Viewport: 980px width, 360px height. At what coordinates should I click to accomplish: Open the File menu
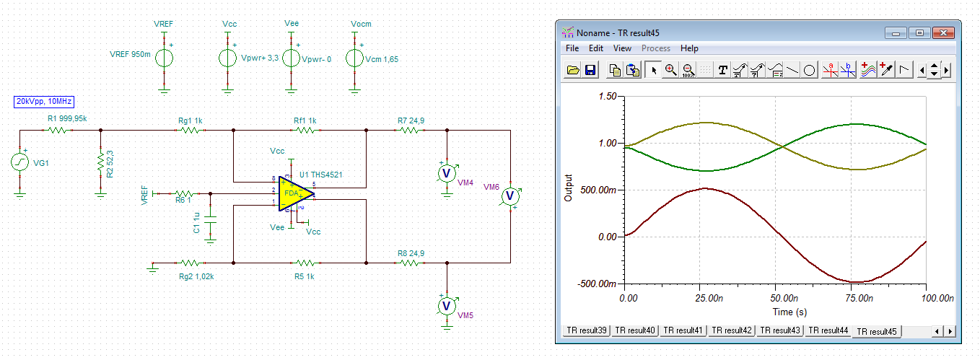click(572, 48)
